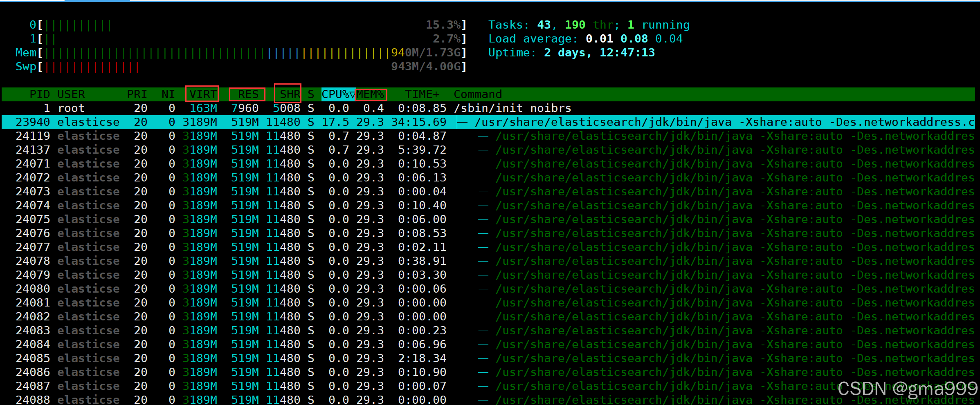Sort by the MEM% column header
This screenshot has height=405, width=980.
[371, 94]
